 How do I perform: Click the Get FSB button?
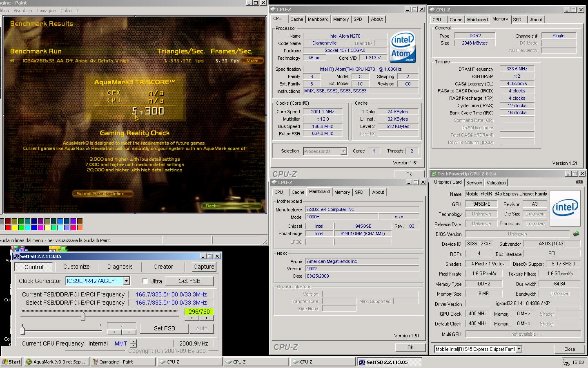pos(189,281)
